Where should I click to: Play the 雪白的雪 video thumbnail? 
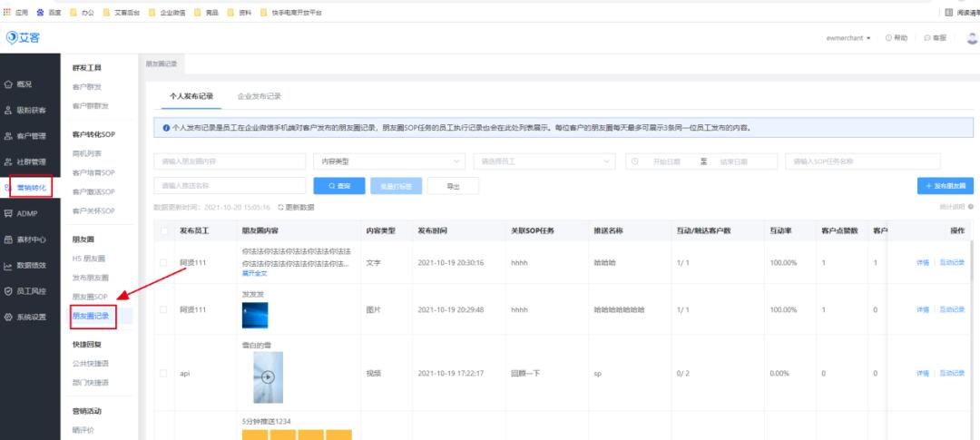268,376
